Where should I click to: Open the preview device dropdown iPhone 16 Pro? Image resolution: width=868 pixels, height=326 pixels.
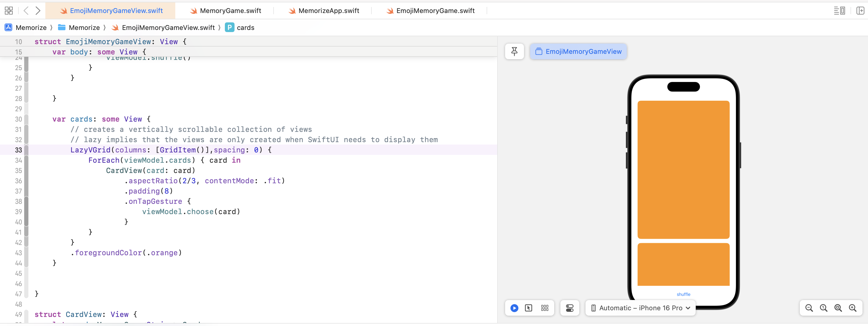[x=640, y=308]
